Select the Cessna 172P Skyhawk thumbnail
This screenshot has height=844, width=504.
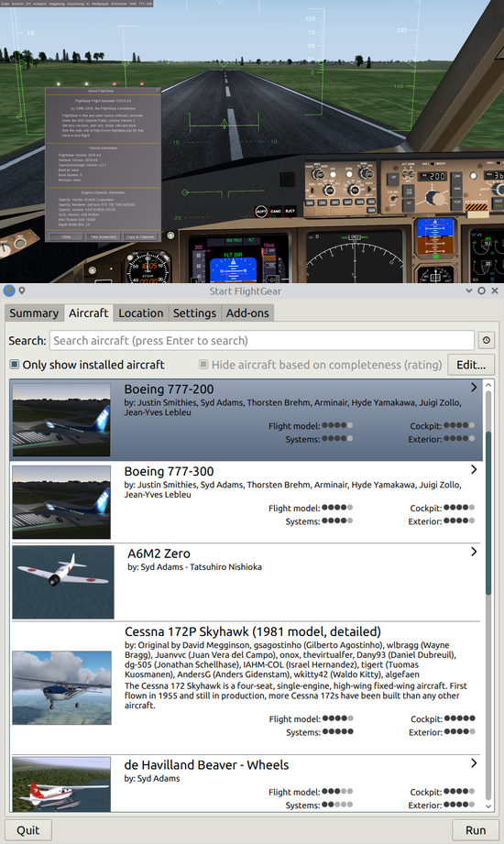click(x=61, y=687)
